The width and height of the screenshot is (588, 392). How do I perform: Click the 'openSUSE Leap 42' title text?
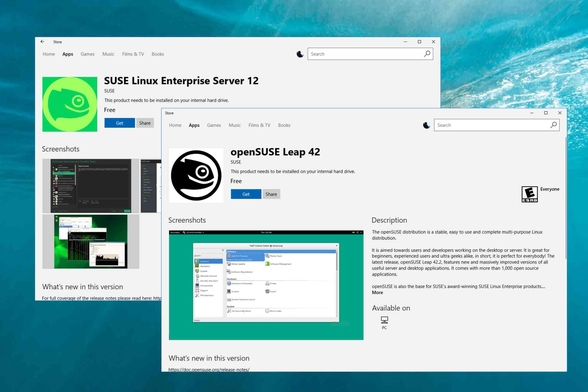coord(275,152)
